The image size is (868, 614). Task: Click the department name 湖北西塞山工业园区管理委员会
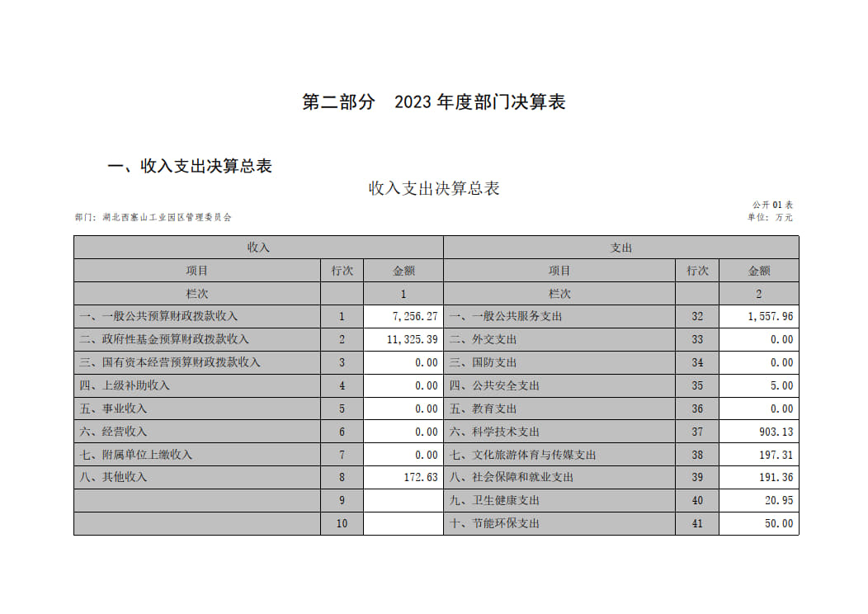pos(167,217)
